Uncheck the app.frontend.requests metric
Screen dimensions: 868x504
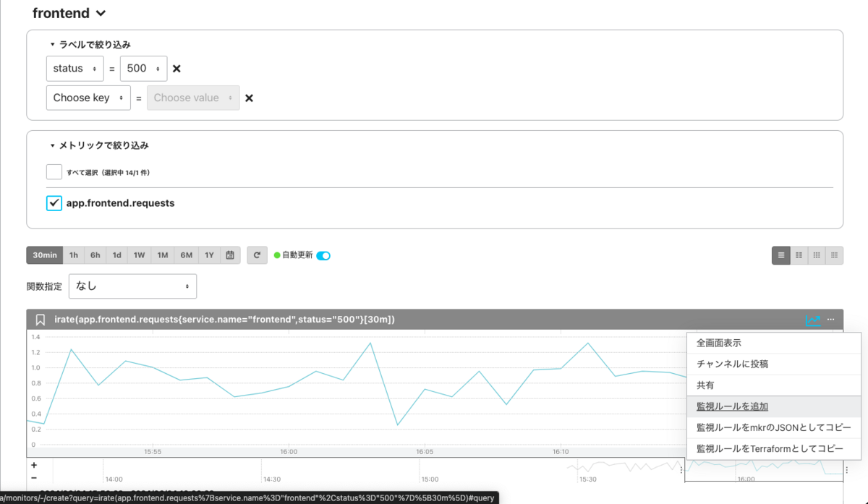tap(54, 203)
